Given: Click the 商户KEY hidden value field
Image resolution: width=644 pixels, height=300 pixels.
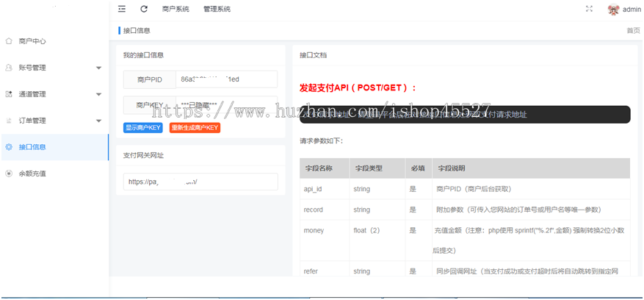Looking at the screenshot, I should click(226, 105).
